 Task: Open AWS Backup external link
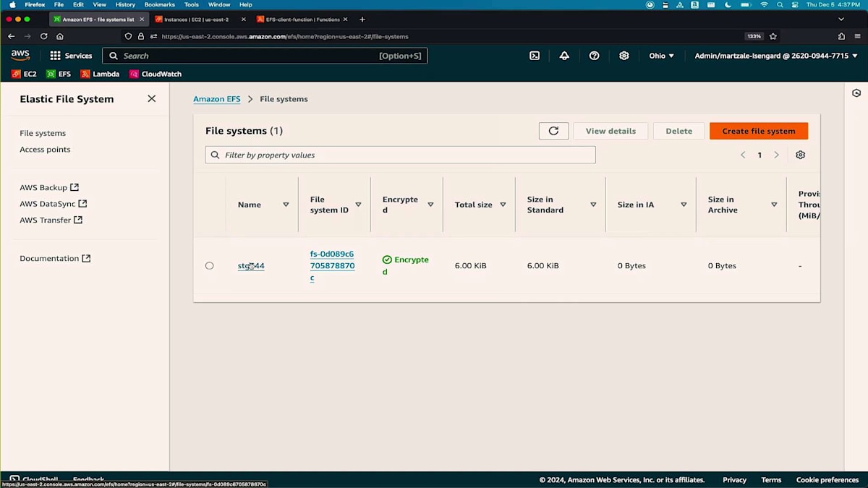click(49, 187)
